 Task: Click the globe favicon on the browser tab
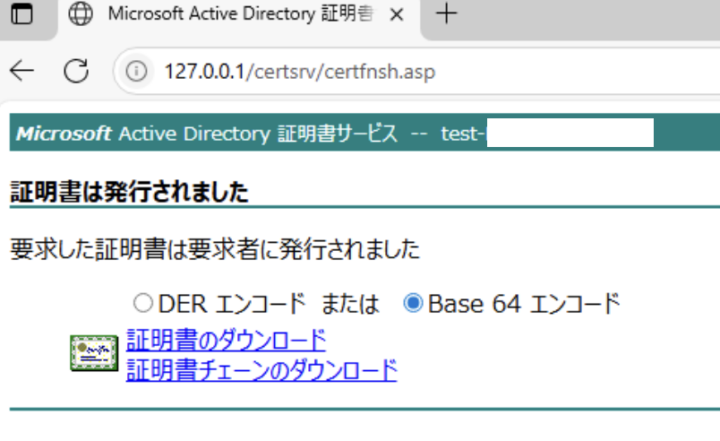[x=80, y=14]
